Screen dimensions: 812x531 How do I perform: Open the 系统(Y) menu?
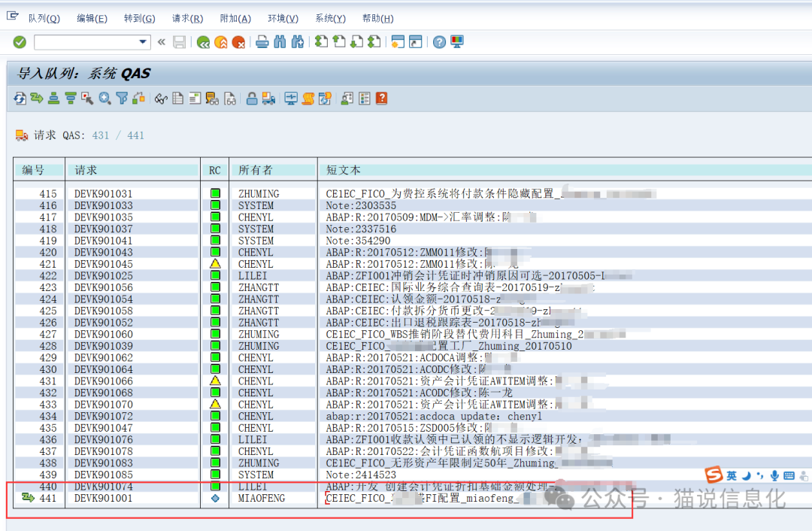point(330,18)
